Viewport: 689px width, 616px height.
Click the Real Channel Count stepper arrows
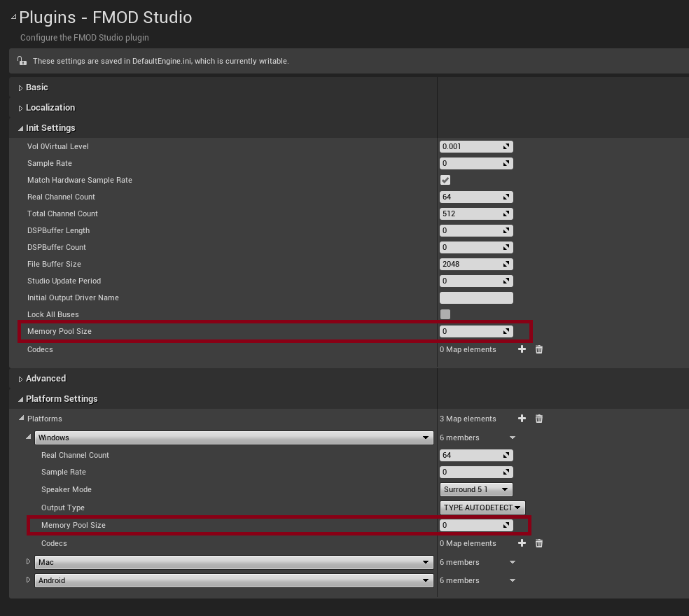coord(507,197)
